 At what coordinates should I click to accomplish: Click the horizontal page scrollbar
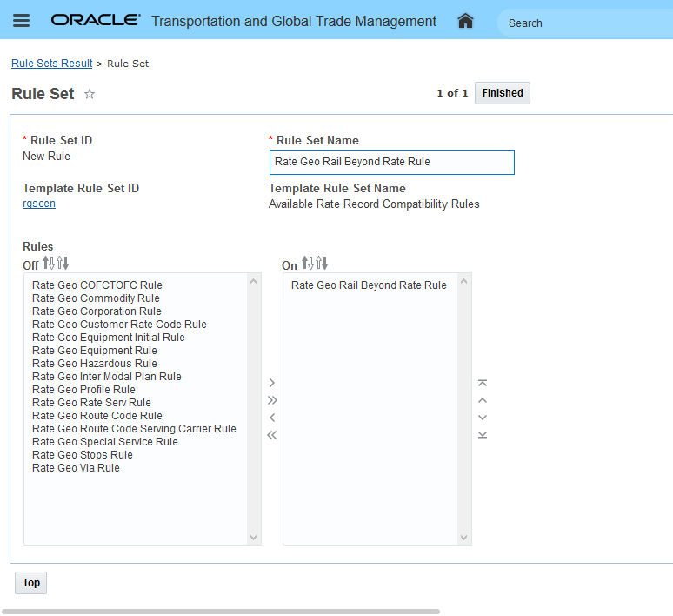coord(221,612)
